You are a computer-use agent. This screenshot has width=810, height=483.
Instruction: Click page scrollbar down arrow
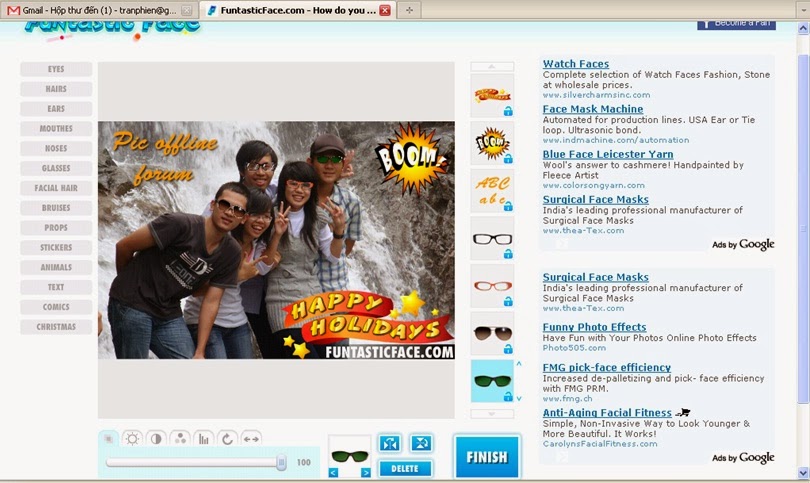pos(803,473)
